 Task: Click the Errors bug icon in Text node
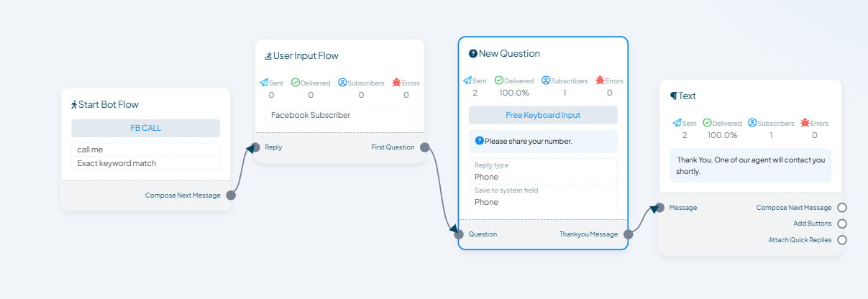tap(805, 123)
